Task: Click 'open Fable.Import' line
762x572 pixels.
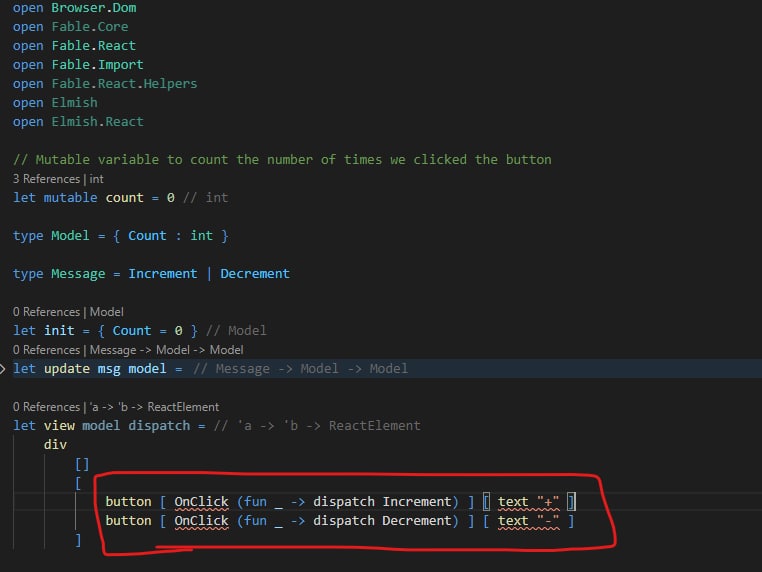Action: (x=78, y=65)
